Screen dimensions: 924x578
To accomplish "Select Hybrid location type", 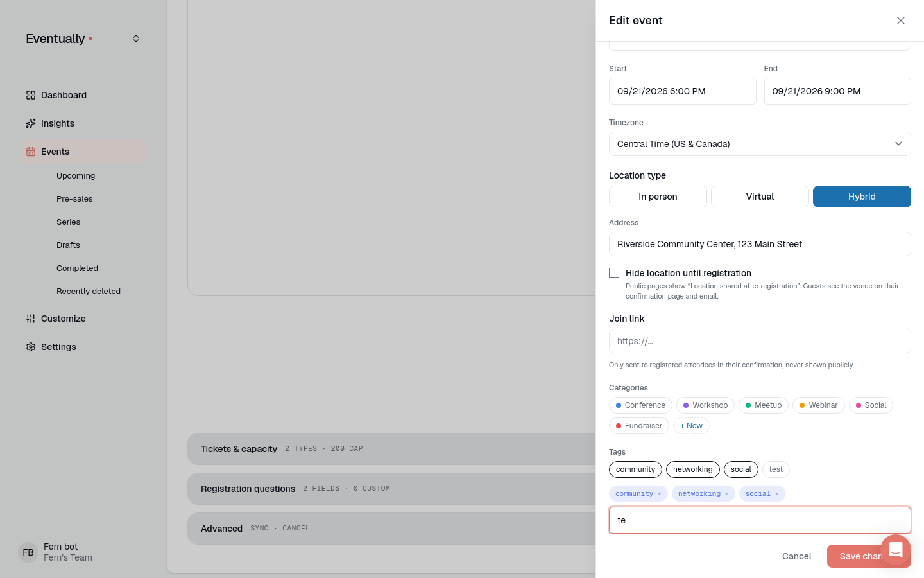I will pyautogui.click(x=862, y=197).
